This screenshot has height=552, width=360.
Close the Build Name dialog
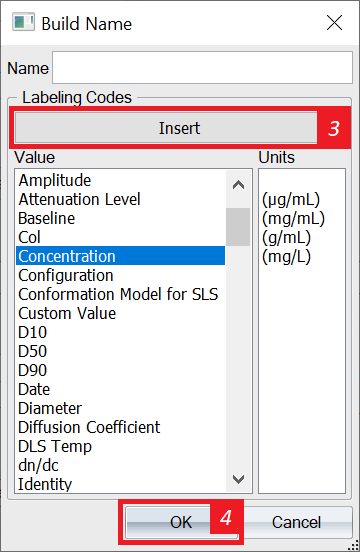[334, 23]
